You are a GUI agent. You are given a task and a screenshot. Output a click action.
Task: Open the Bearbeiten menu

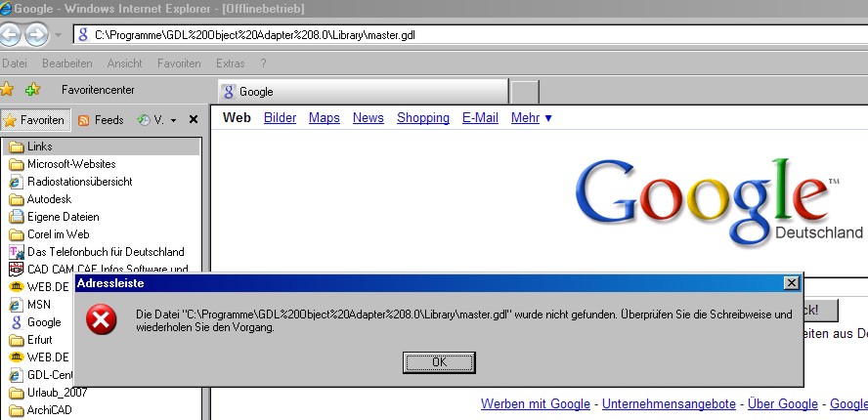pyautogui.click(x=67, y=63)
